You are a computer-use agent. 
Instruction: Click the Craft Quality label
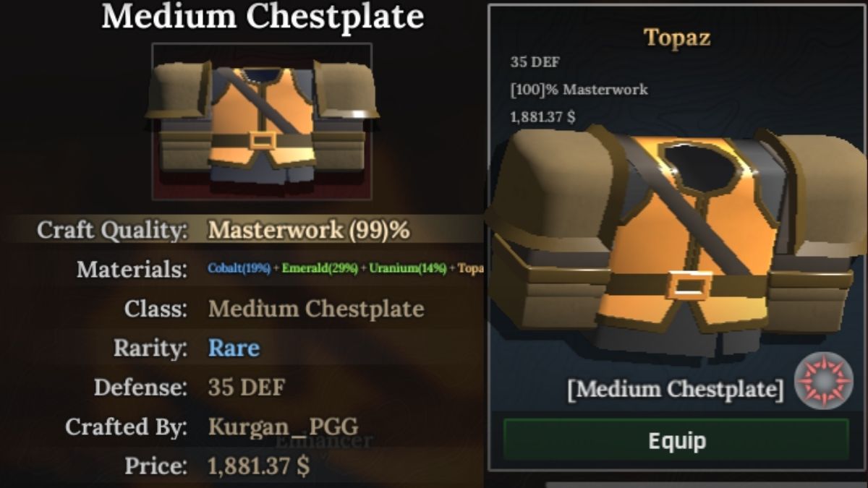point(112,230)
